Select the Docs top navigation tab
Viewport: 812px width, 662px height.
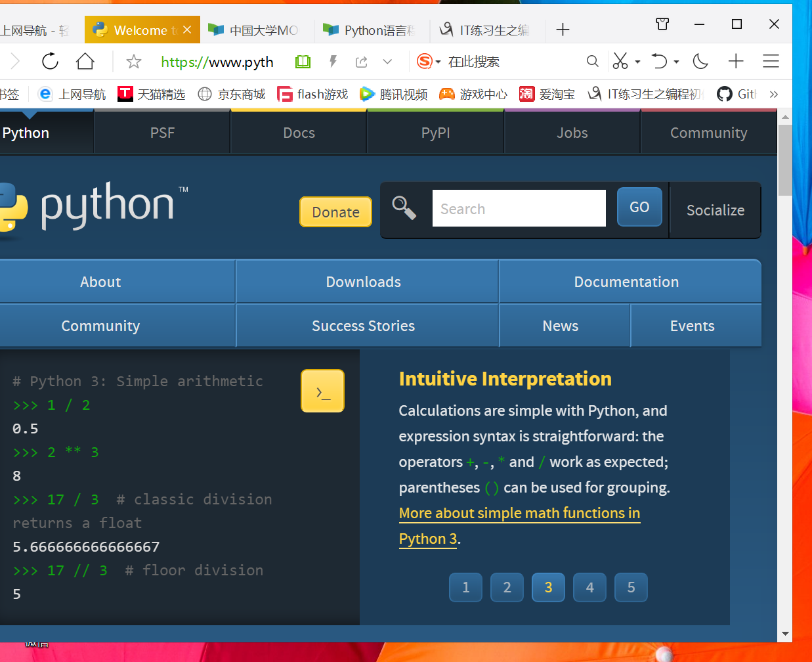point(299,133)
